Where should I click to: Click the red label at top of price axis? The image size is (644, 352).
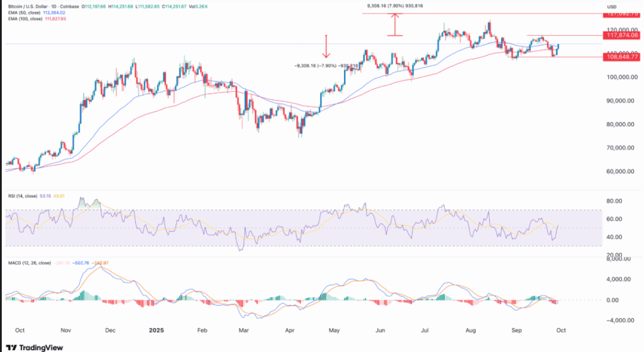point(621,13)
